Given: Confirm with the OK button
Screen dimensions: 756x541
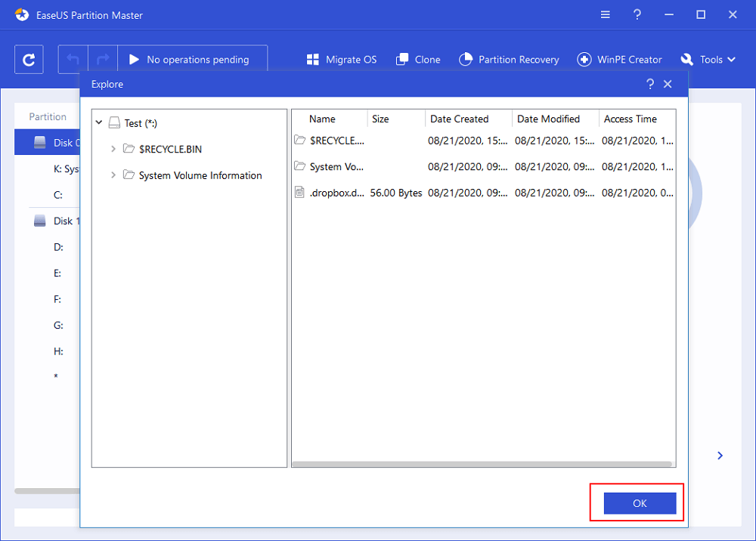Looking at the screenshot, I should (x=640, y=503).
